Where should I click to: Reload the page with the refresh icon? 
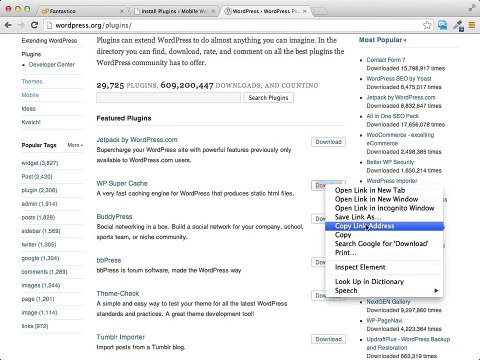pyautogui.click(x=34, y=25)
